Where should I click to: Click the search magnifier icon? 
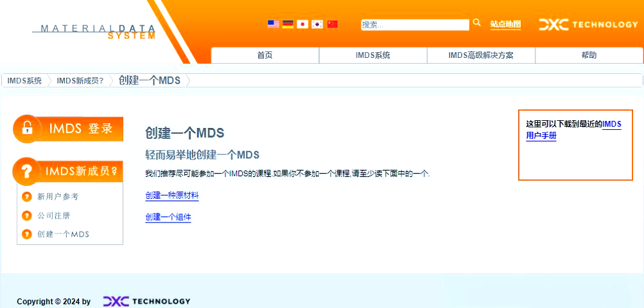[x=477, y=23]
